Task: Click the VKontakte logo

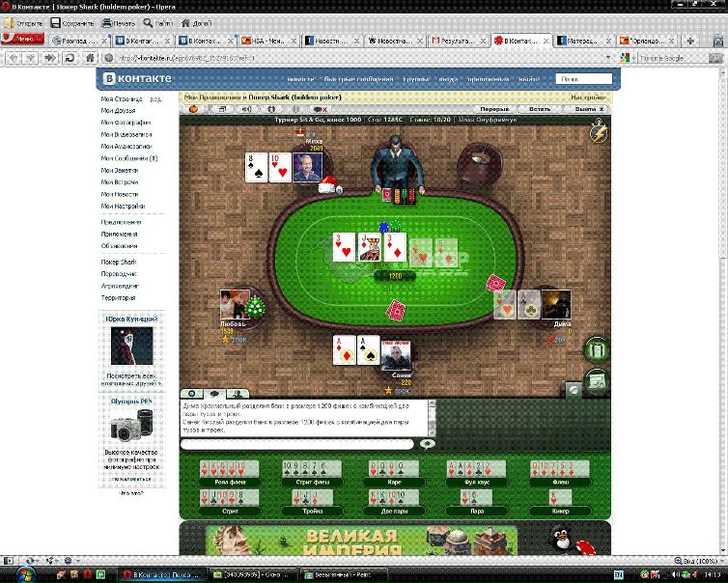Action: coord(136,79)
